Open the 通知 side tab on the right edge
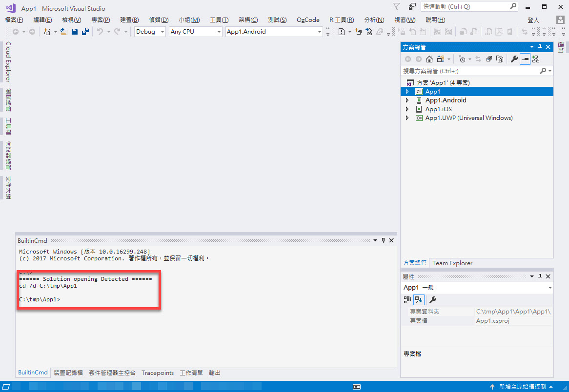The image size is (569, 392). (x=561, y=47)
